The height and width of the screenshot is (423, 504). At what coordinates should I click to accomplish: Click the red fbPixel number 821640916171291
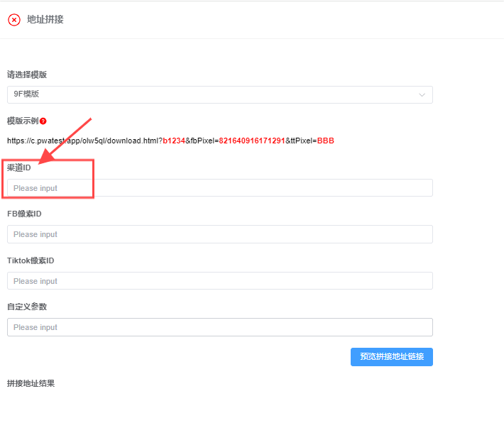[251, 141]
